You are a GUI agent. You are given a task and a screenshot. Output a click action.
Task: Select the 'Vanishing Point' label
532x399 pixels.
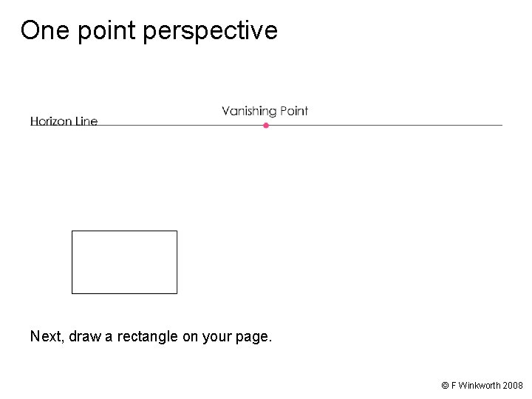(x=265, y=111)
